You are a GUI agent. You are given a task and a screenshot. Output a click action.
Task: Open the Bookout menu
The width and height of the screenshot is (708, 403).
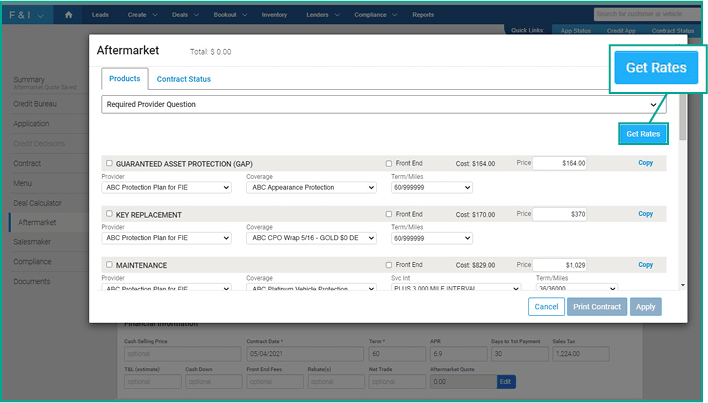click(230, 14)
